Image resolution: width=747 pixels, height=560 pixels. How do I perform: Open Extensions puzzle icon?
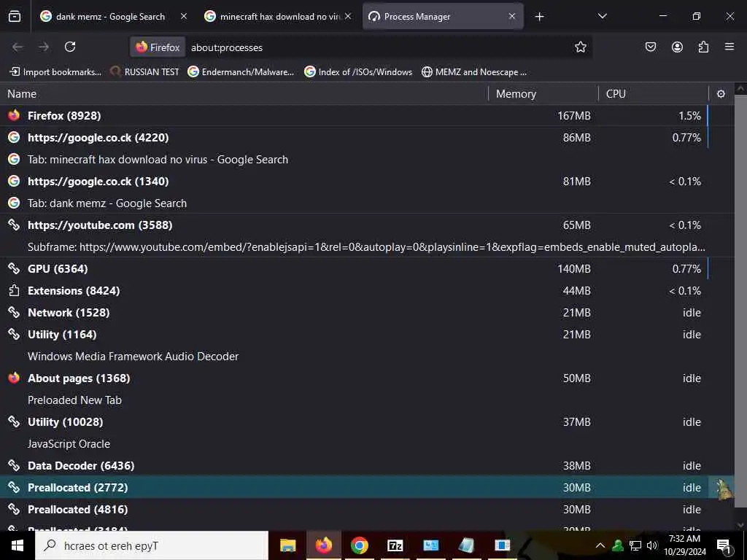point(703,47)
